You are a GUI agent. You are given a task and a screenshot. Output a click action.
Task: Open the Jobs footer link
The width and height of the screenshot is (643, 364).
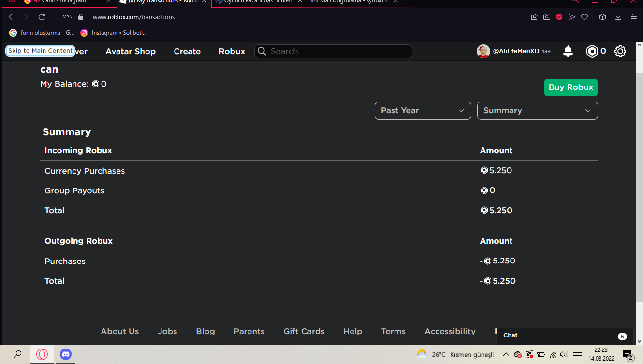[x=167, y=331]
